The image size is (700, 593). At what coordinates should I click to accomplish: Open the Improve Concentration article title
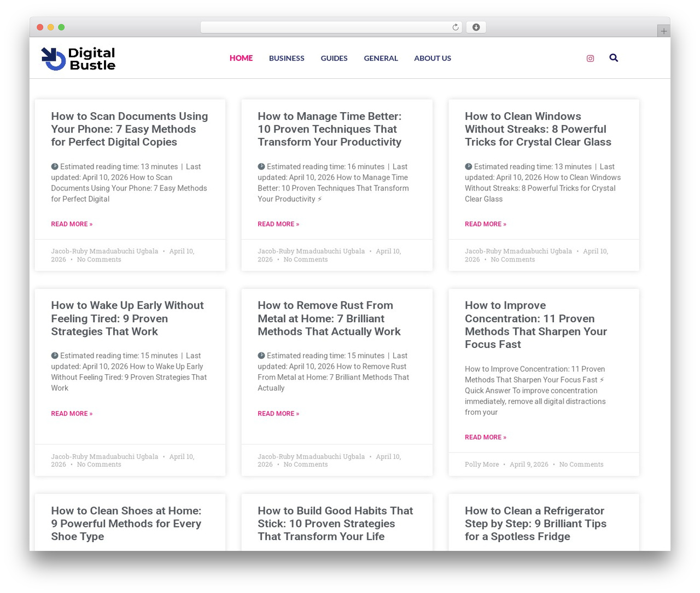click(536, 325)
